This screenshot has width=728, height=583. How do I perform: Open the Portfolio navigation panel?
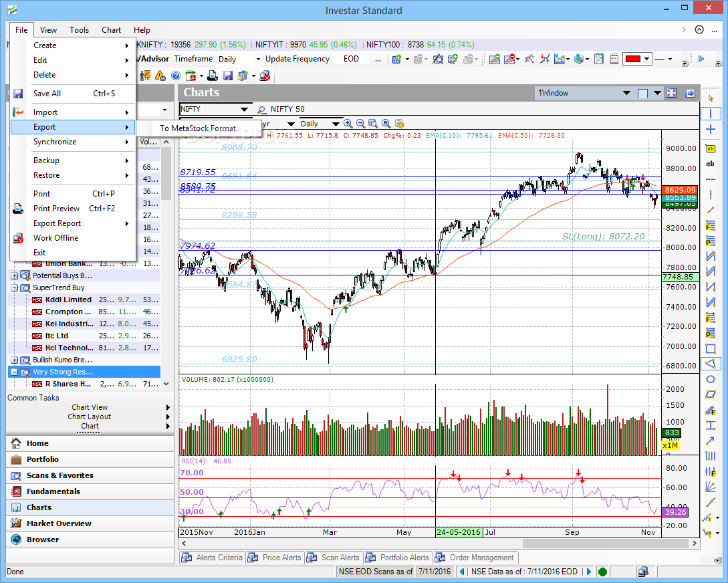click(90, 459)
